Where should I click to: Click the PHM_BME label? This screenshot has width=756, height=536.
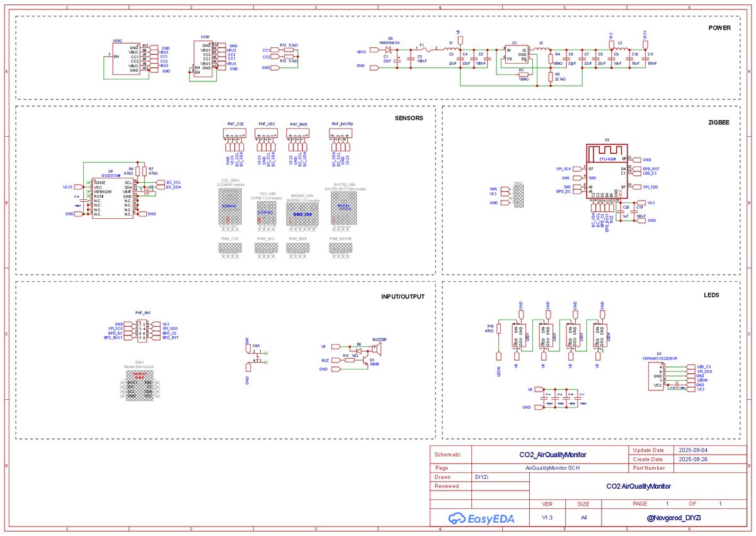[x=298, y=239]
